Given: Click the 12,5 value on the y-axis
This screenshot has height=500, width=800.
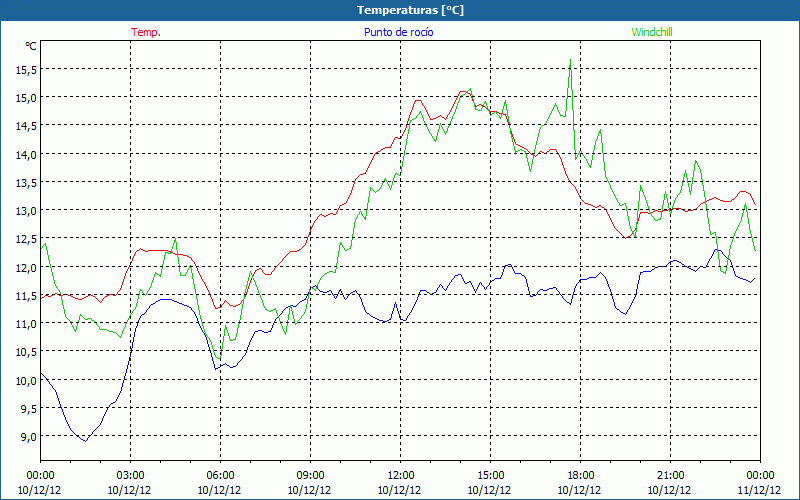Looking at the screenshot, I should (x=26, y=239).
